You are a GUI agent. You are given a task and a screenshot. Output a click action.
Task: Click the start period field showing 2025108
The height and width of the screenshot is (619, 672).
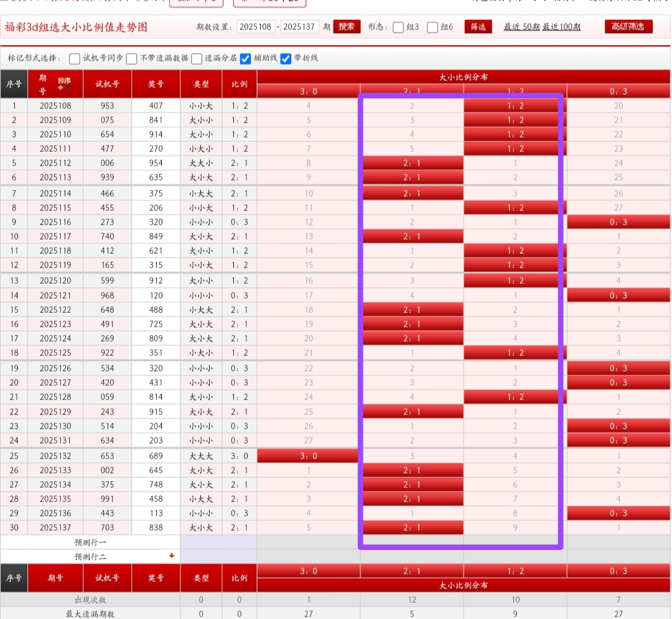point(256,27)
